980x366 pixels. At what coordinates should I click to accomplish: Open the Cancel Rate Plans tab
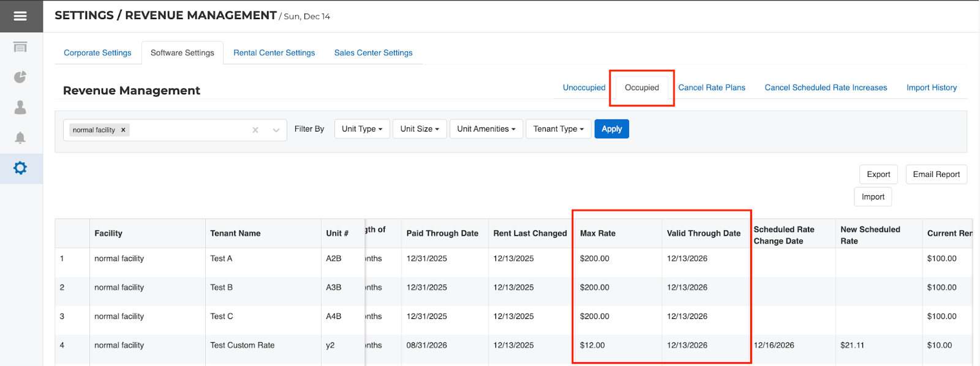711,88
